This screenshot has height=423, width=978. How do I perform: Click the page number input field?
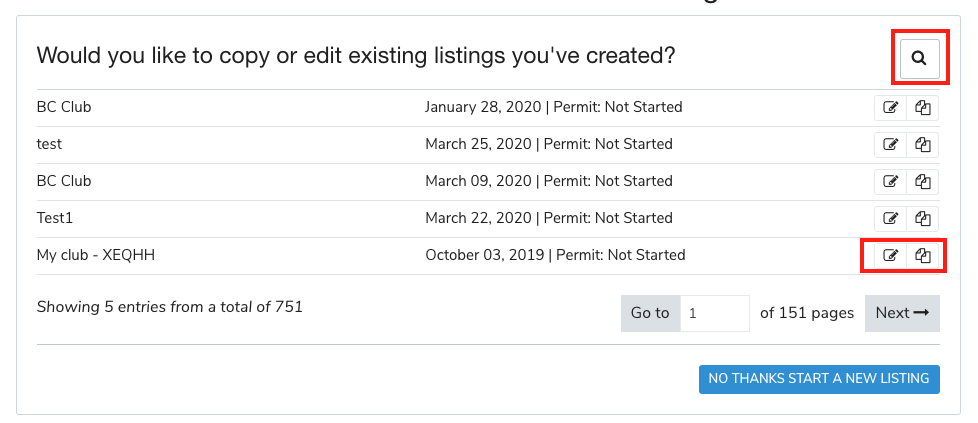click(x=714, y=313)
